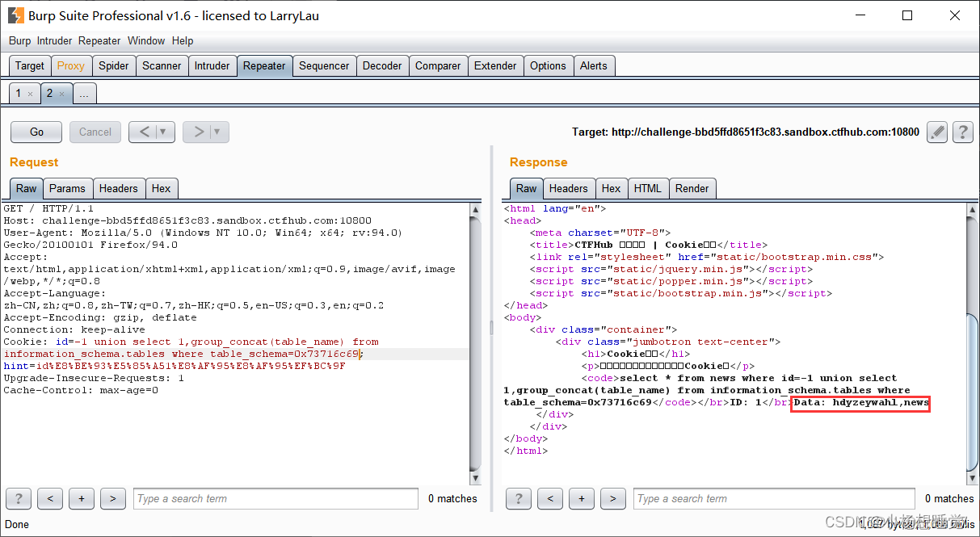Go back in request history

tap(144, 132)
